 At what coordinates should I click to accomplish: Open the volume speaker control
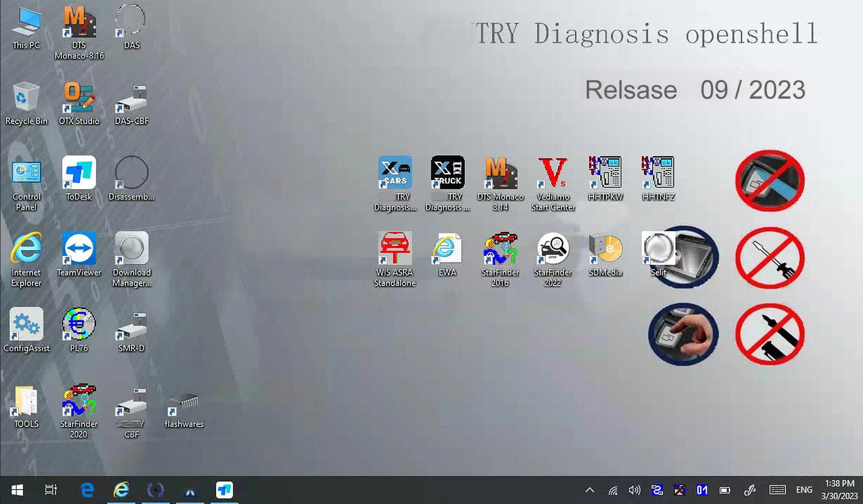[x=634, y=490]
